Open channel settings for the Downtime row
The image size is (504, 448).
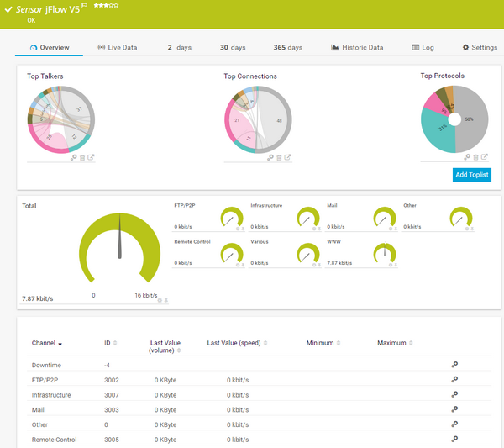point(454,365)
